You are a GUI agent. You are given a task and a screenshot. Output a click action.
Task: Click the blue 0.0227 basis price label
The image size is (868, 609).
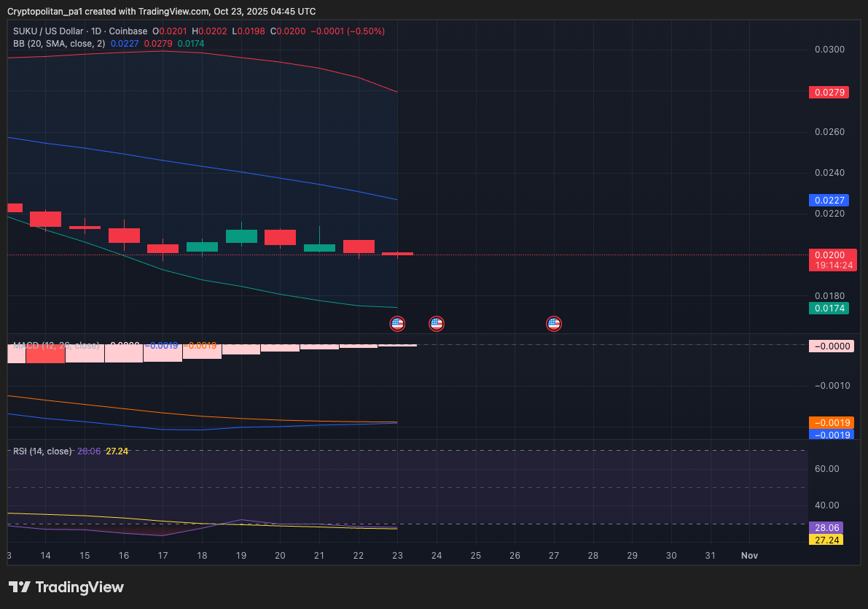tap(829, 200)
